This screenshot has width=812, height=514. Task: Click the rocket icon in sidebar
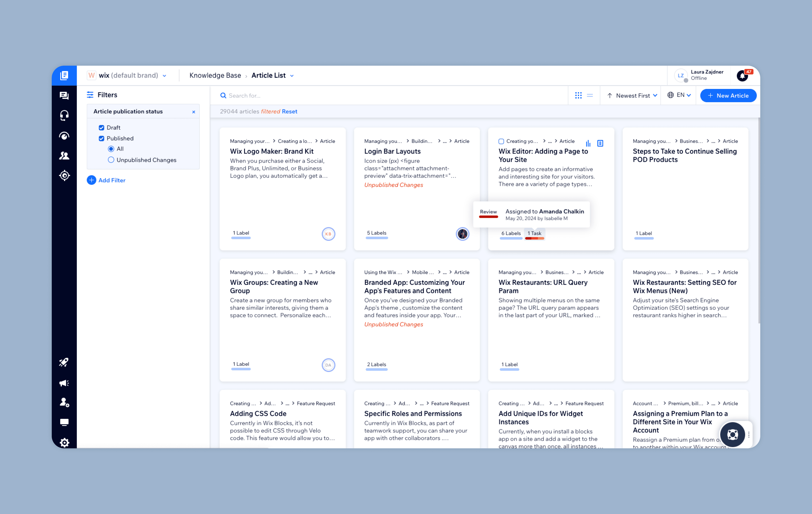coord(64,362)
